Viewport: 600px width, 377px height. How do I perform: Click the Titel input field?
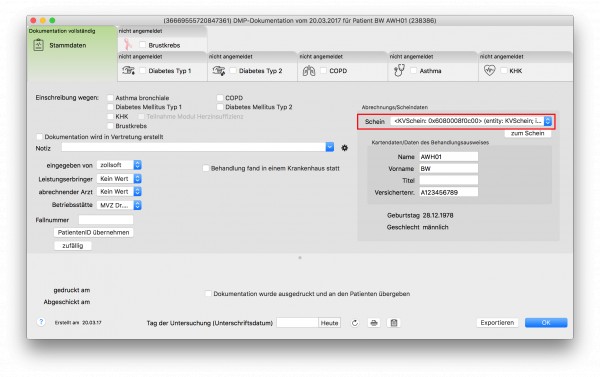coord(448,180)
